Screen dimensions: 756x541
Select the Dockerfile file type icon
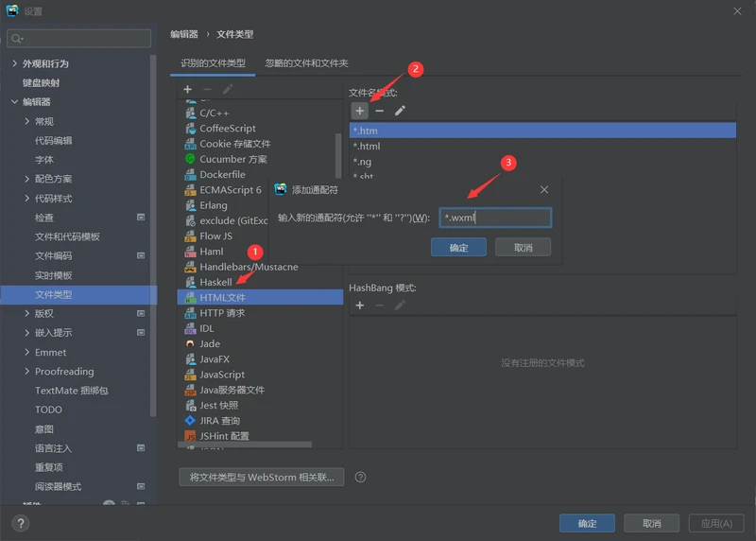[191, 175]
